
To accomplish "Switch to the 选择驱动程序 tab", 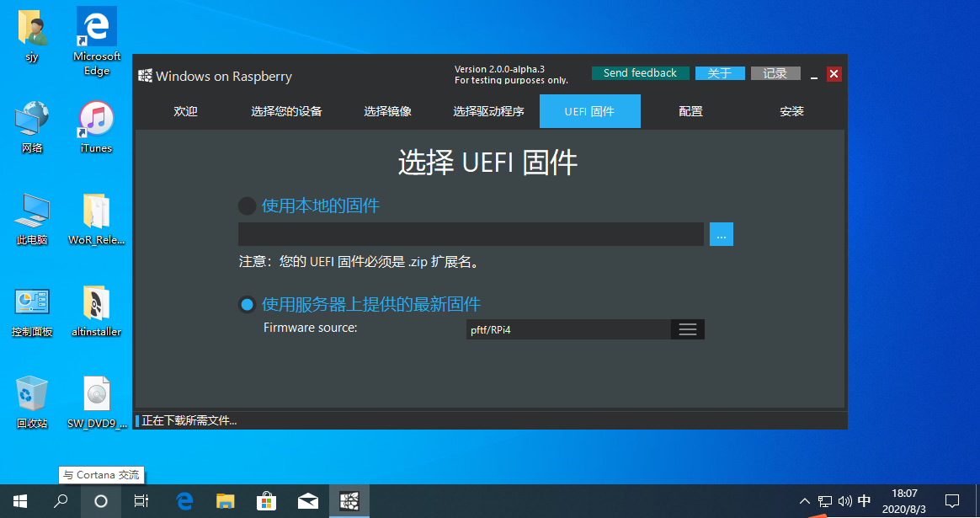I will point(489,111).
